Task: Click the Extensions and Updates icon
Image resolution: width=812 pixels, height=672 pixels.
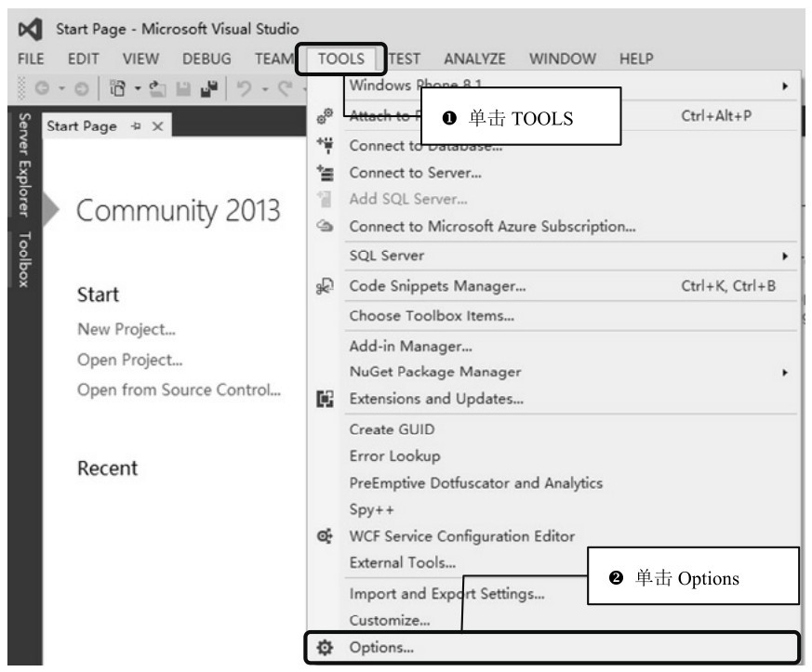Action: (x=326, y=399)
